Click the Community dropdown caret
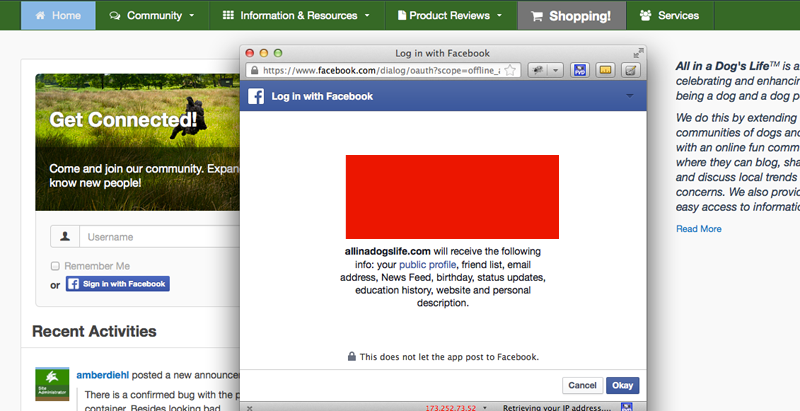This screenshot has width=800, height=411. click(x=192, y=16)
